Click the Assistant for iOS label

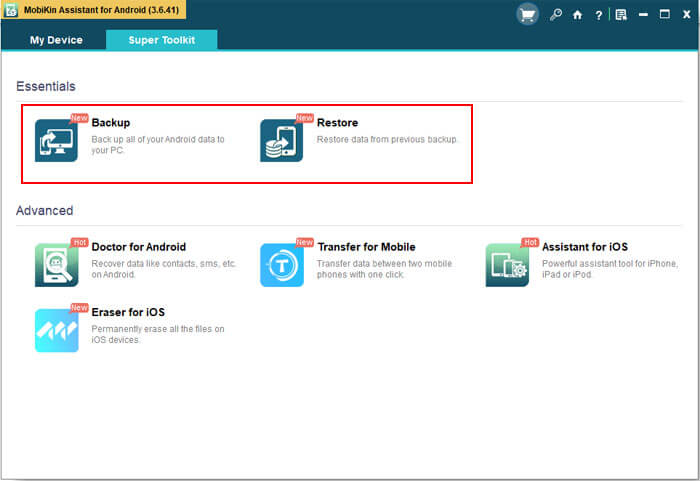(x=585, y=247)
